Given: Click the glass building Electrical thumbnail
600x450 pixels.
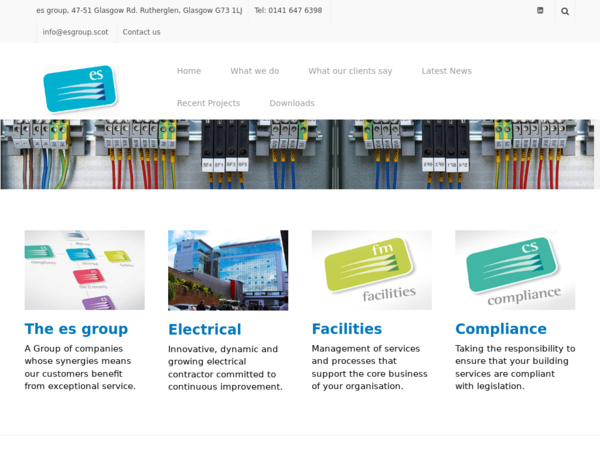Looking at the screenshot, I should click(x=228, y=270).
